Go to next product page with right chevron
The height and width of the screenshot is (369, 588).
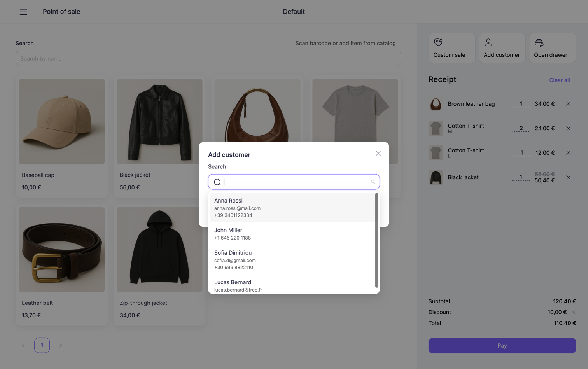click(61, 345)
